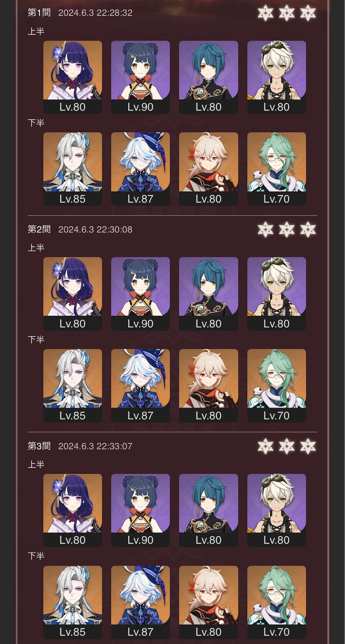The width and height of the screenshot is (345, 644).
Task: Click the first star icon of 第1間
Action: pyautogui.click(x=265, y=13)
